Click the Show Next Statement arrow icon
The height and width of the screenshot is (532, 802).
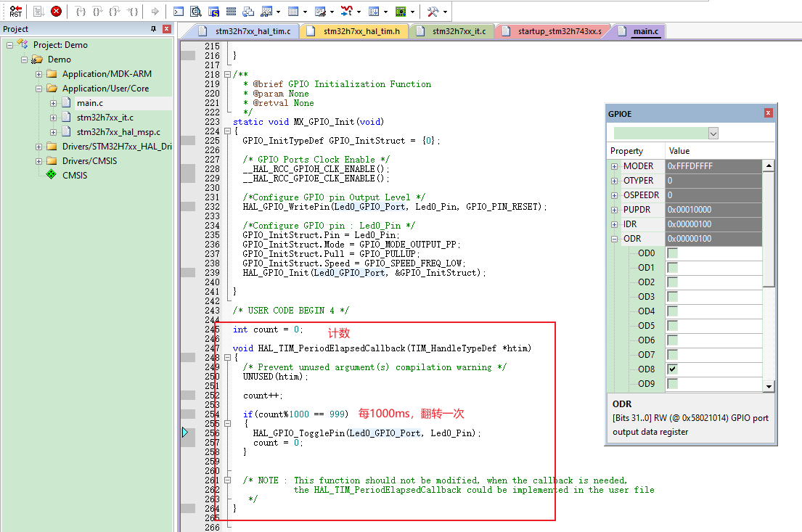[155, 11]
